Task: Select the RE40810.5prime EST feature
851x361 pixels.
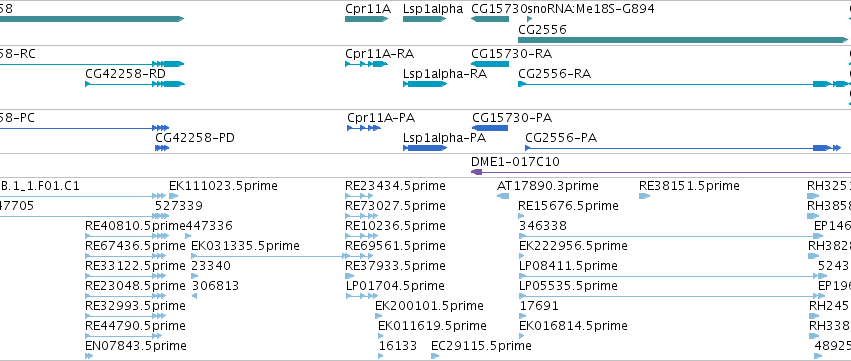Action: click(127, 236)
